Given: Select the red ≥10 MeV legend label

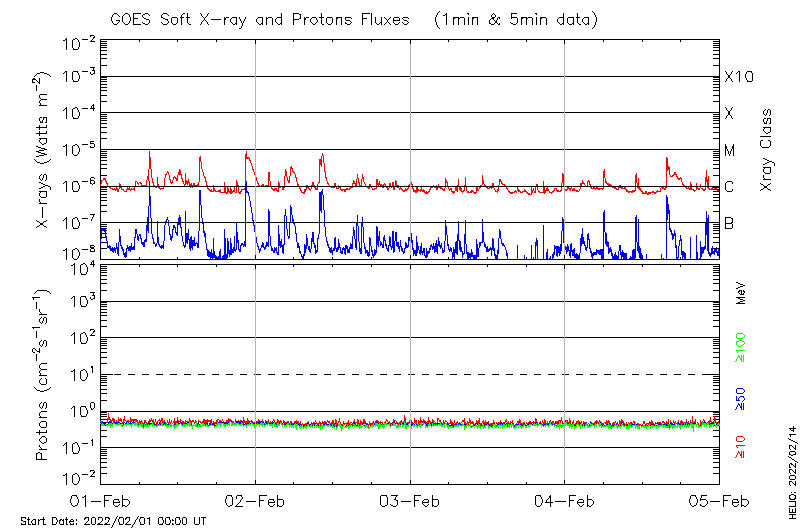Looking at the screenshot, I should click(741, 447).
